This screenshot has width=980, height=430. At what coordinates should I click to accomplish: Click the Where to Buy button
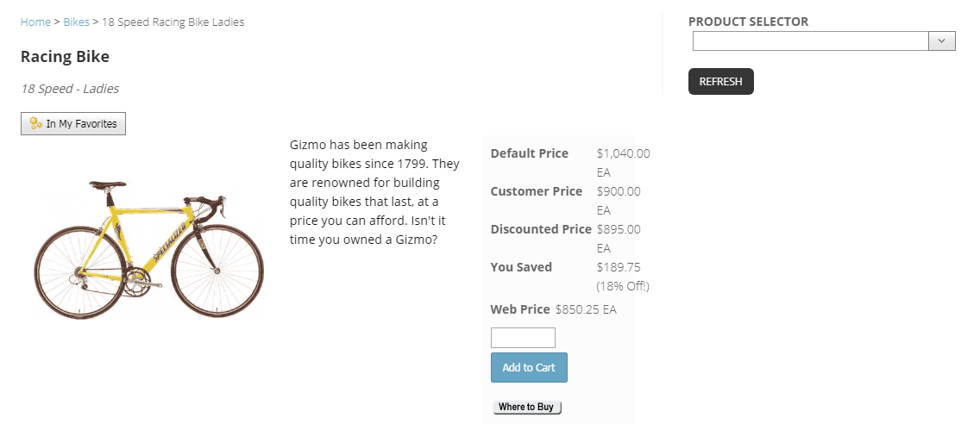526,407
